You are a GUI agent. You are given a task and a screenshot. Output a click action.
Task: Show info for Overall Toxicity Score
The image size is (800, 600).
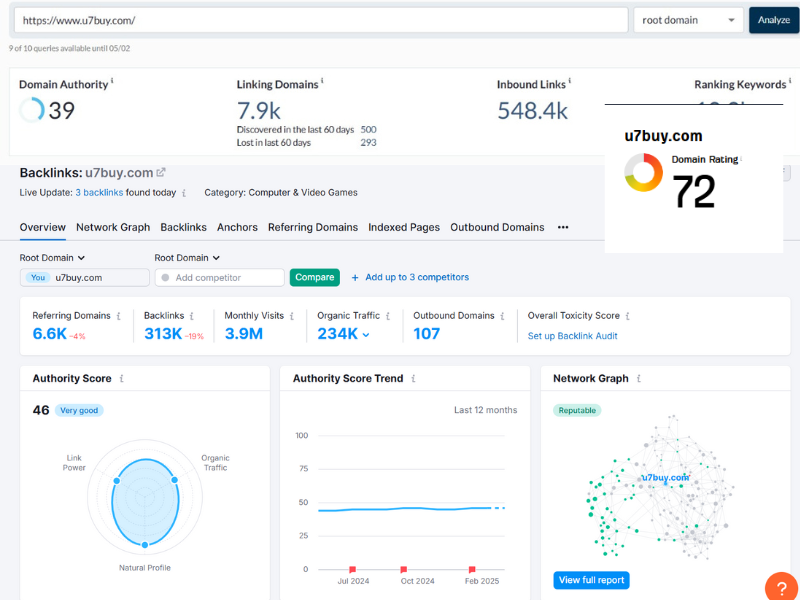pyautogui.click(x=628, y=316)
